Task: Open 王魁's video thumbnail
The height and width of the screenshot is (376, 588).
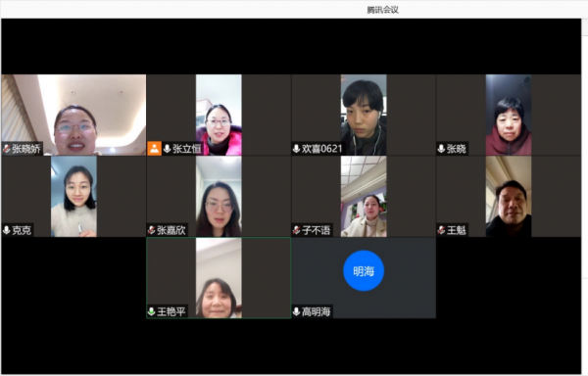Action: coord(509,196)
